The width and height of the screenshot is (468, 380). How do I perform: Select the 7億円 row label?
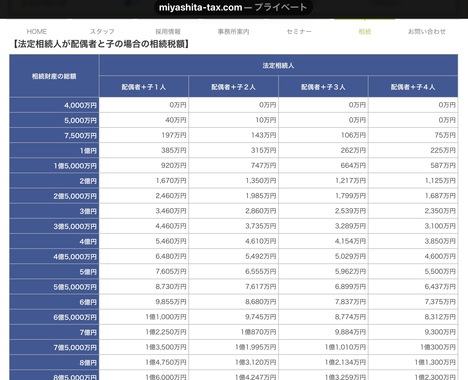pos(54,332)
